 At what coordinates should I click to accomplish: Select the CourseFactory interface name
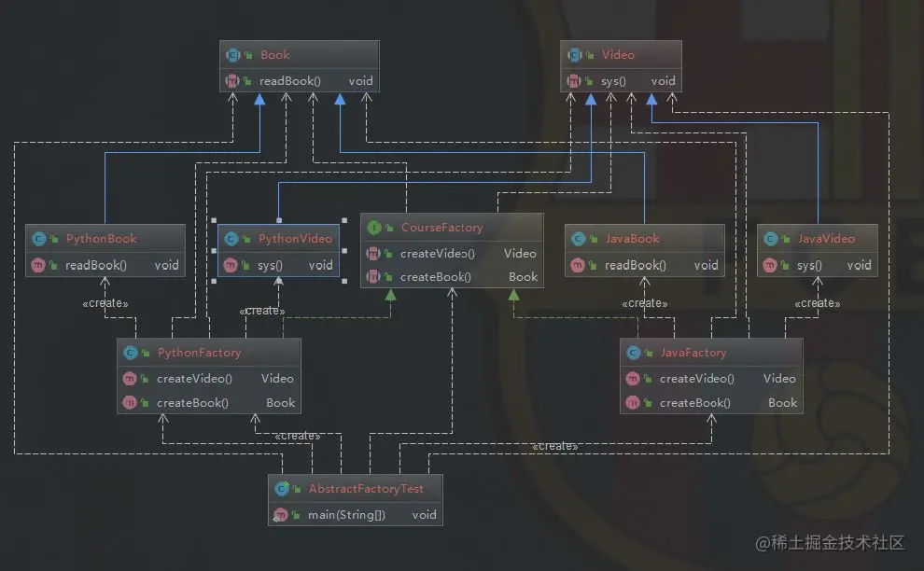click(442, 228)
